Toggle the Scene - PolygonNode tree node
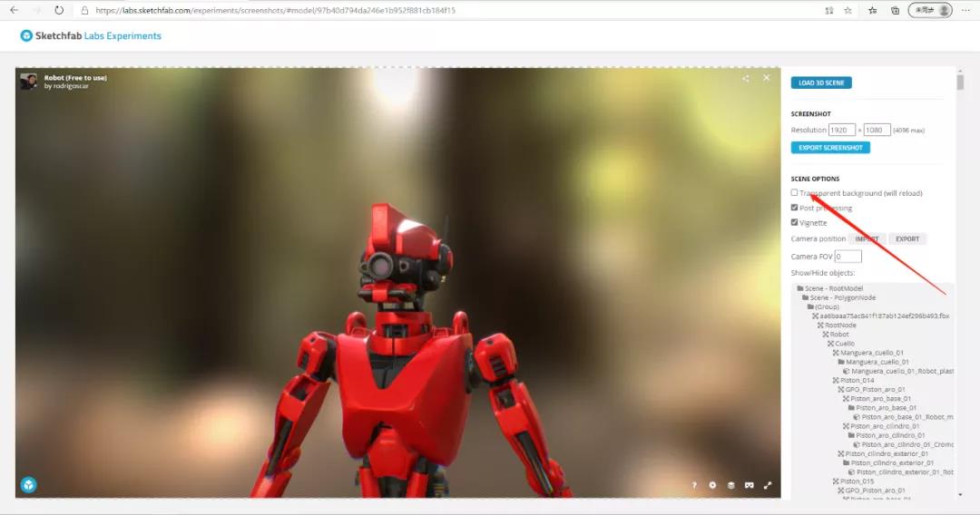 842,297
